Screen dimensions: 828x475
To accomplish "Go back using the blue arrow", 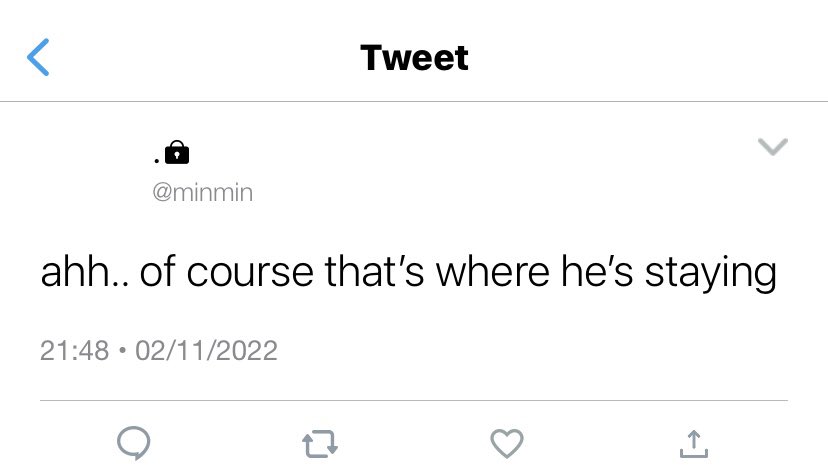I will coord(38,57).
